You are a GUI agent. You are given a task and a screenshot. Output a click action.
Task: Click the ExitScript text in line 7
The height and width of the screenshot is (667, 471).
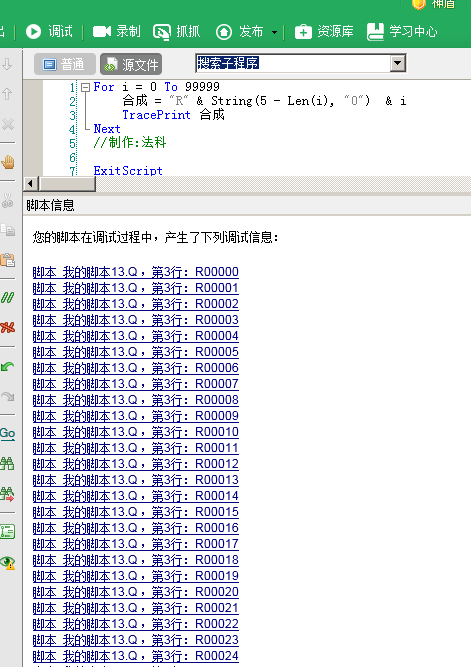[128, 171]
